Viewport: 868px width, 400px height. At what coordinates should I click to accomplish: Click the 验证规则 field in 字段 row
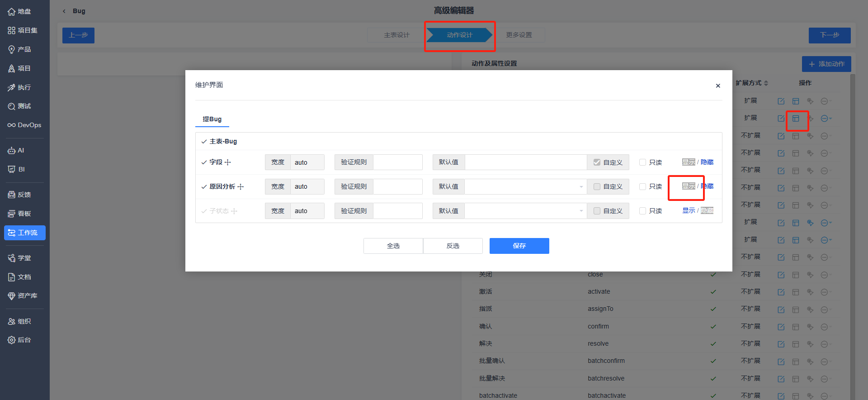click(x=398, y=162)
